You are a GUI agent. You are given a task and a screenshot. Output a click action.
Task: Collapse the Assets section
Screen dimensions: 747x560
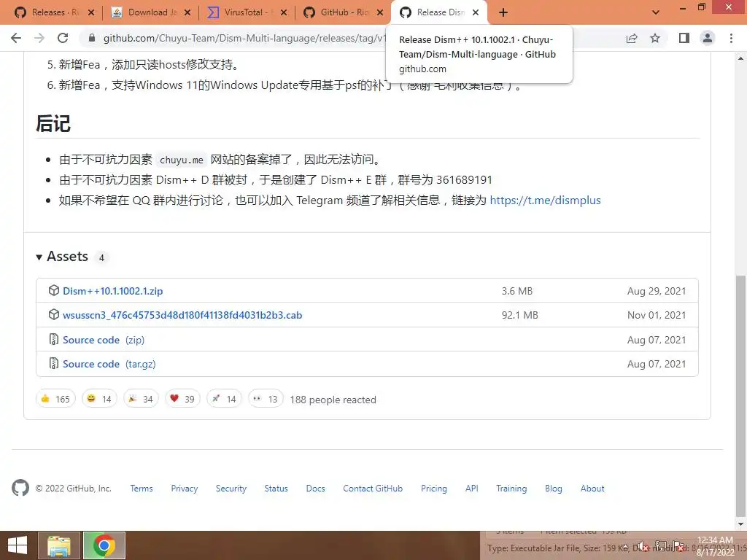point(63,257)
